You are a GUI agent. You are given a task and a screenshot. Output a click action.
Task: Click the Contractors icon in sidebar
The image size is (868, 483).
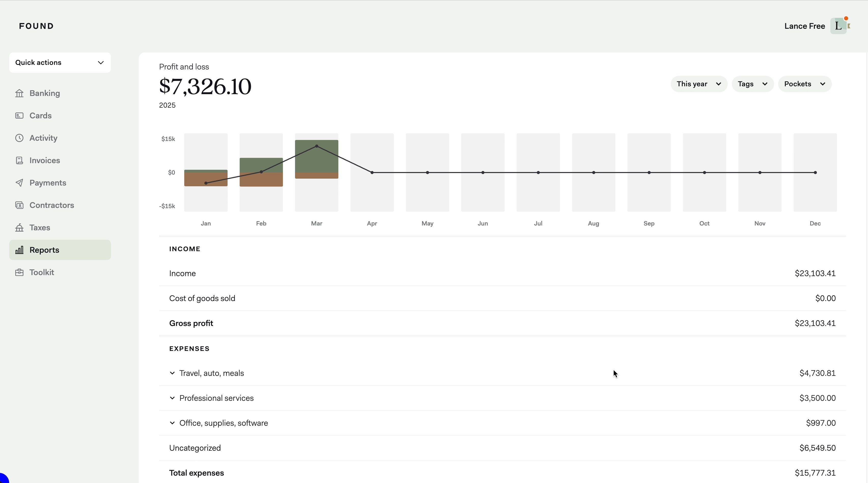click(19, 205)
